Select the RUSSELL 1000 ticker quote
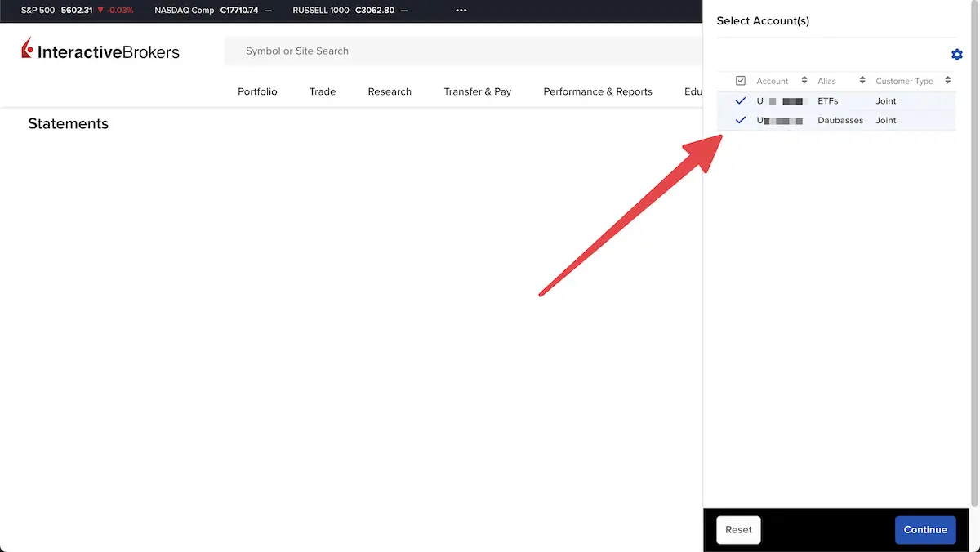The image size is (980, 552). (x=352, y=11)
